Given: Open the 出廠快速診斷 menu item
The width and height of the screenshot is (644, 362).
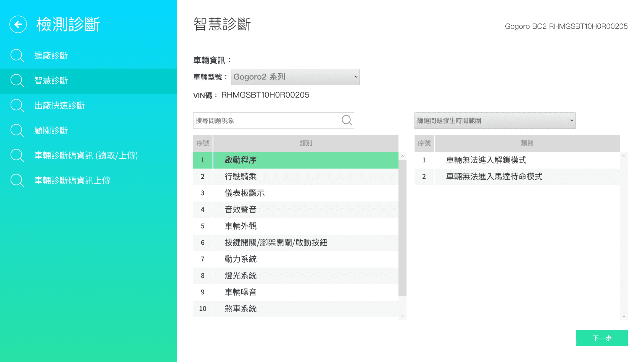Looking at the screenshot, I should point(59,105).
